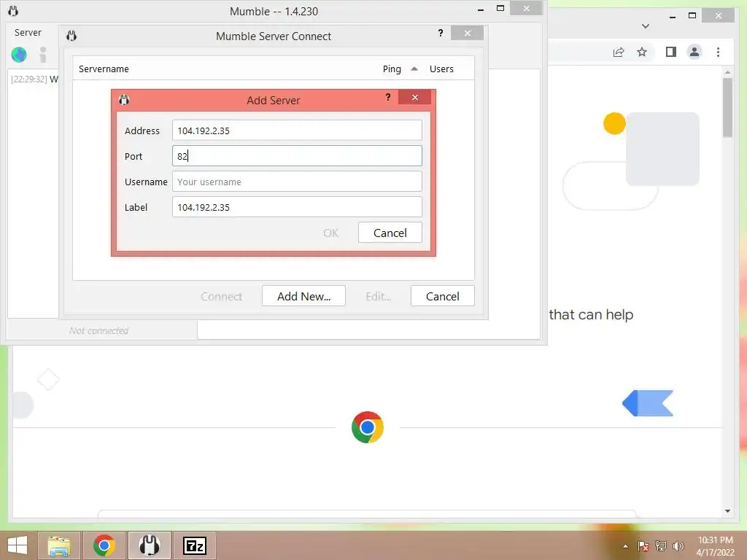
Task: Click the Mumble chat message input bar
Action: pos(368,330)
